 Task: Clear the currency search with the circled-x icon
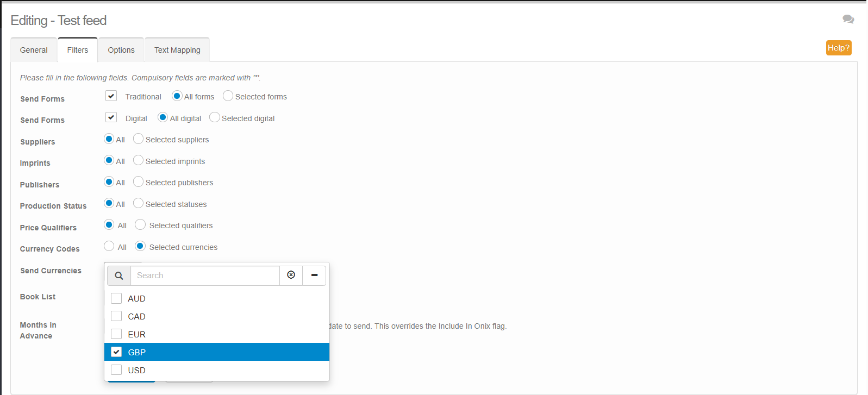[291, 275]
